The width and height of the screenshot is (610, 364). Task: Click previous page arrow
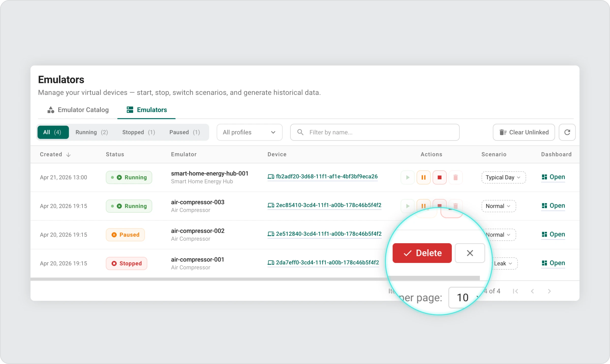(x=532, y=291)
